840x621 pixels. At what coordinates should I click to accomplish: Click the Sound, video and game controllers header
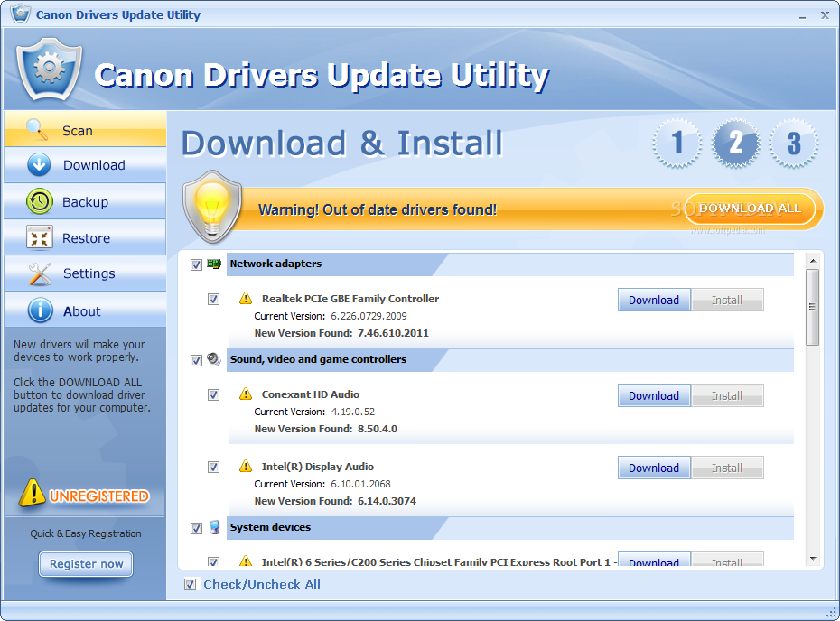tap(318, 359)
